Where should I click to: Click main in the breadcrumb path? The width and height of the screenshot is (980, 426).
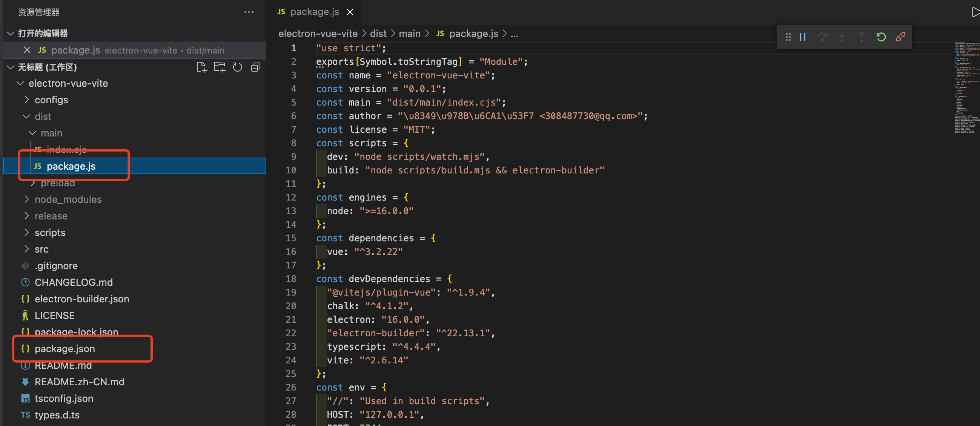pos(410,34)
